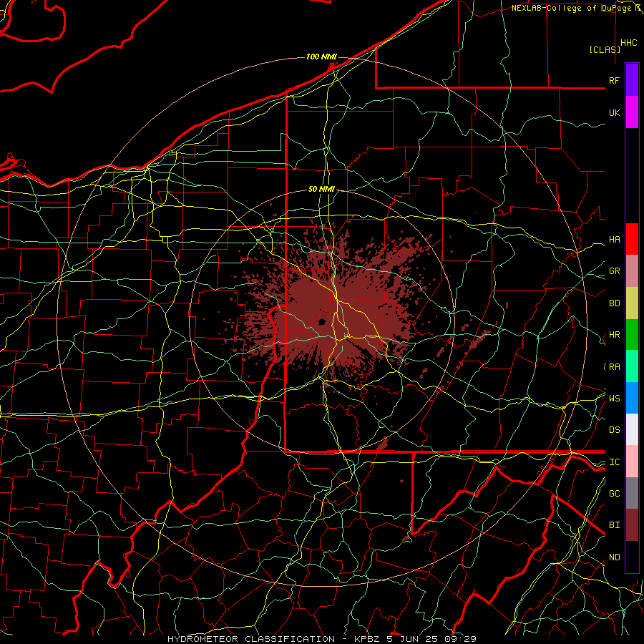Click the [CLAS] label
The width and height of the screenshot is (644, 644).
605,49
